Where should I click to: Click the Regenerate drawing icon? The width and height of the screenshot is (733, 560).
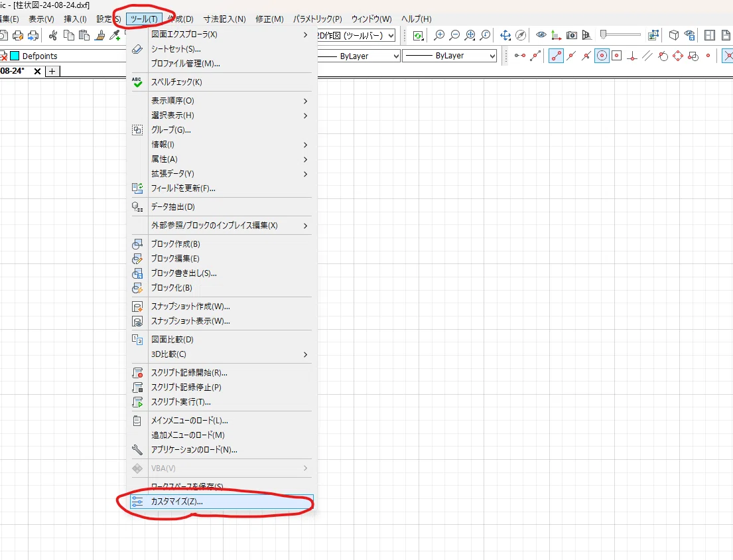[418, 35]
